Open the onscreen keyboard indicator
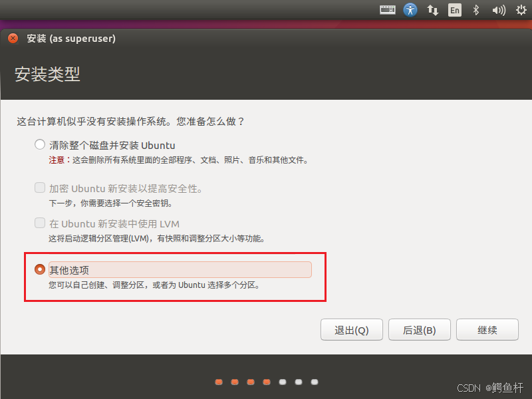 coord(388,10)
